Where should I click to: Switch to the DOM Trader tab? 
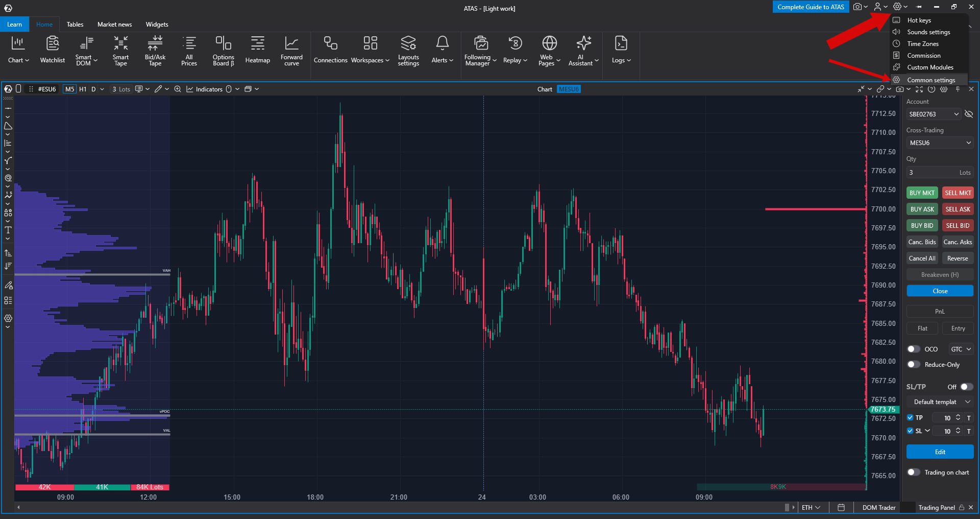click(879, 507)
